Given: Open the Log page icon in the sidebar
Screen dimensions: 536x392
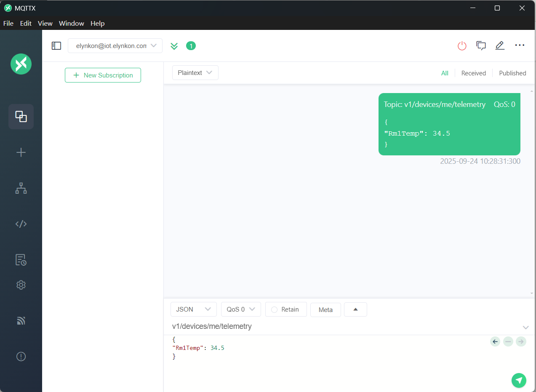Looking at the screenshot, I should point(21,260).
